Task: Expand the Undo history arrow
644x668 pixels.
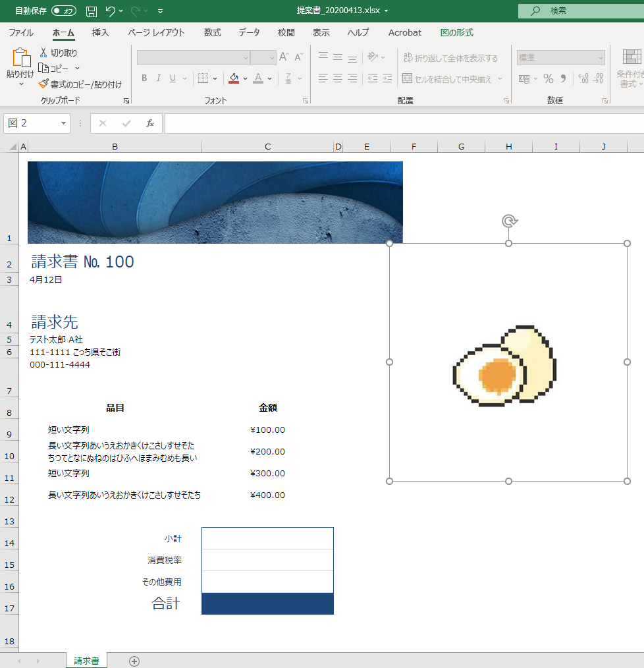Action: (x=121, y=11)
